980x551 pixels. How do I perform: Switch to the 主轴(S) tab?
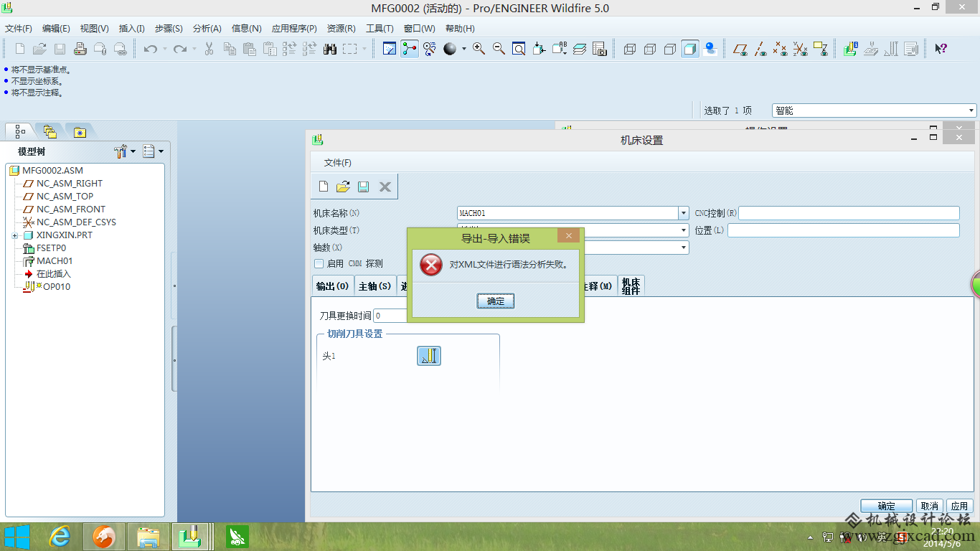[374, 286]
